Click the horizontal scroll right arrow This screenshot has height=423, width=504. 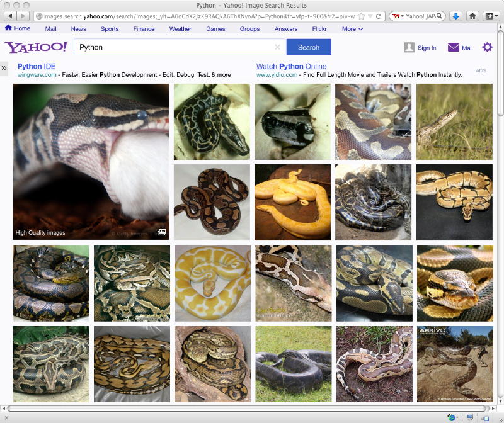494,409
